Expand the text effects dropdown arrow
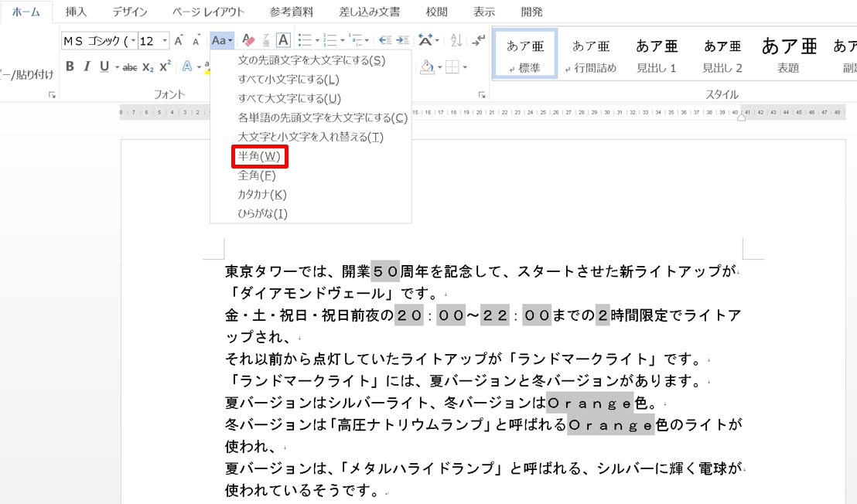This screenshot has width=857, height=504. tap(199, 68)
